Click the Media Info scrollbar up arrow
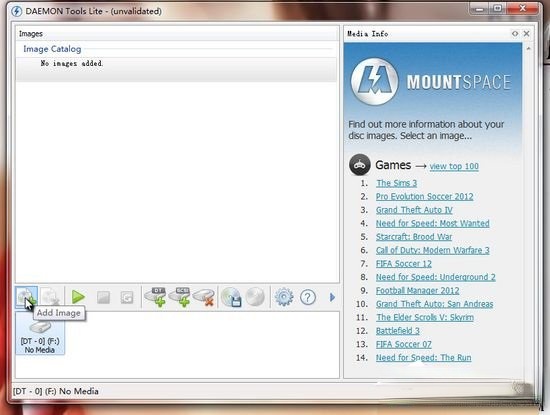 tap(529, 48)
